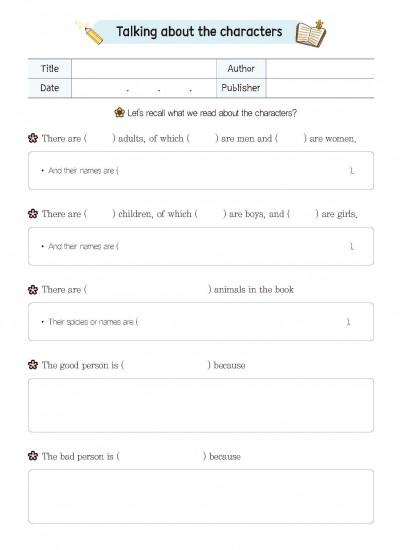Click the empty Author field
The image size is (400, 550).
click(320, 69)
